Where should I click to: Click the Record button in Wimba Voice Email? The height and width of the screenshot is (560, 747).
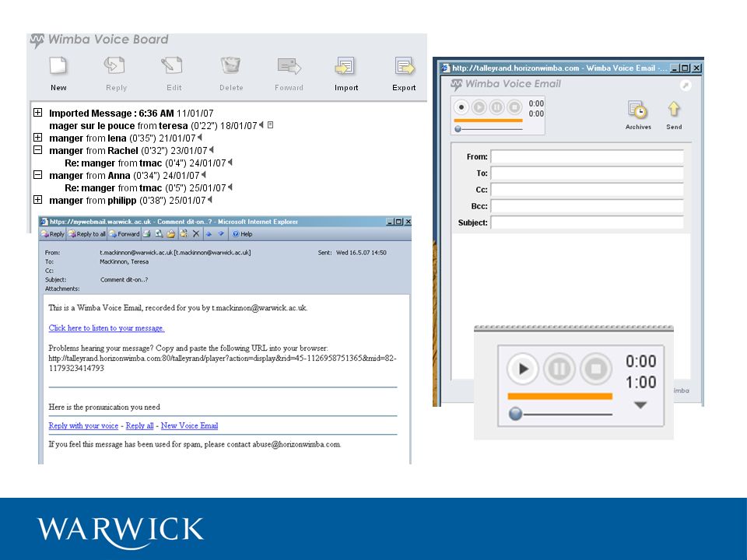pos(461,107)
